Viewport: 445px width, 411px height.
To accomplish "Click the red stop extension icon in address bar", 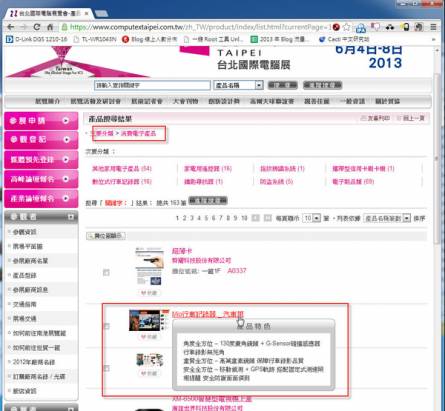I will 336,27.
